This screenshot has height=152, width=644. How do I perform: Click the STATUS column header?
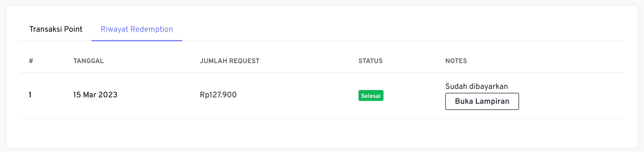tap(371, 61)
